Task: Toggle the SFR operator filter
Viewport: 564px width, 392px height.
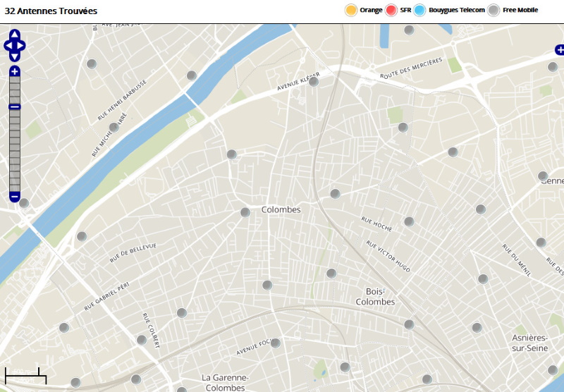Action: click(x=392, y=10)
